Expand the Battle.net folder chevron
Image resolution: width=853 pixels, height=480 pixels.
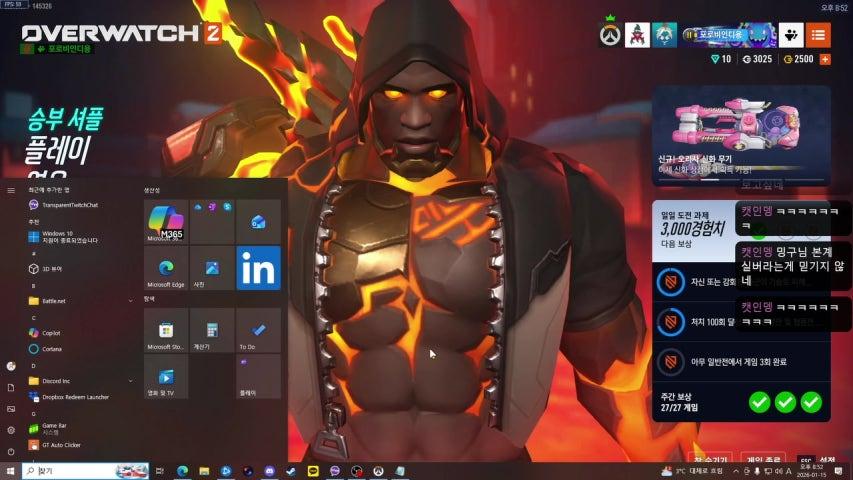coord(131,301)
